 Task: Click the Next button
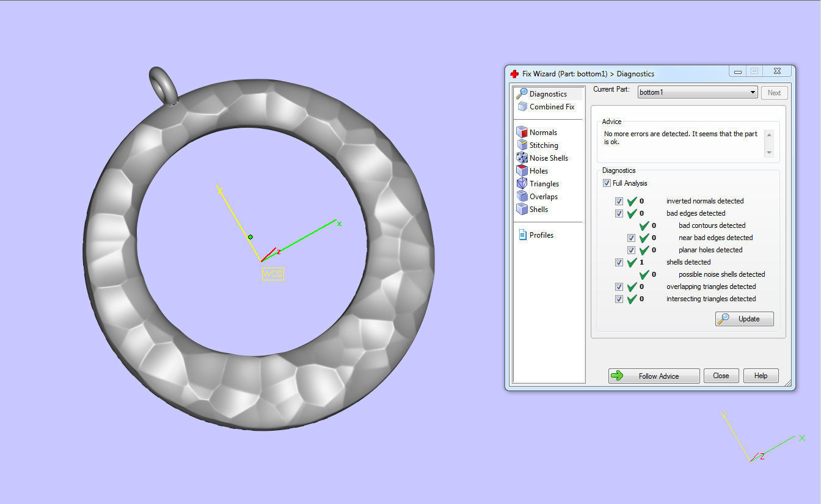pos(774,93)
